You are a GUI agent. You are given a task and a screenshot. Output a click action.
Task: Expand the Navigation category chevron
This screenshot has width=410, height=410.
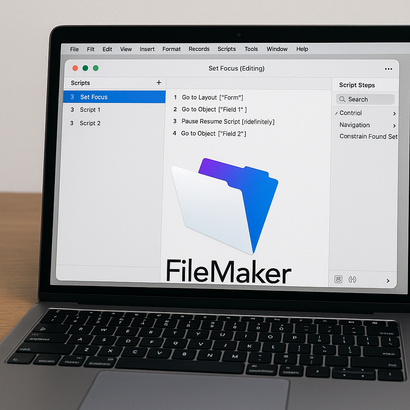tap(394, 126)
